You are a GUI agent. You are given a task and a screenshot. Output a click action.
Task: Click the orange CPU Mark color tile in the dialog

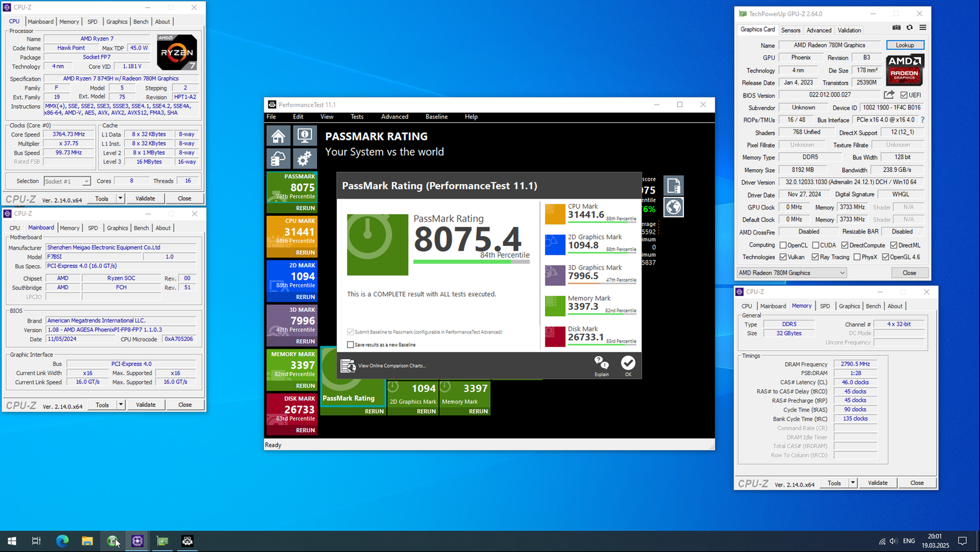555,214
